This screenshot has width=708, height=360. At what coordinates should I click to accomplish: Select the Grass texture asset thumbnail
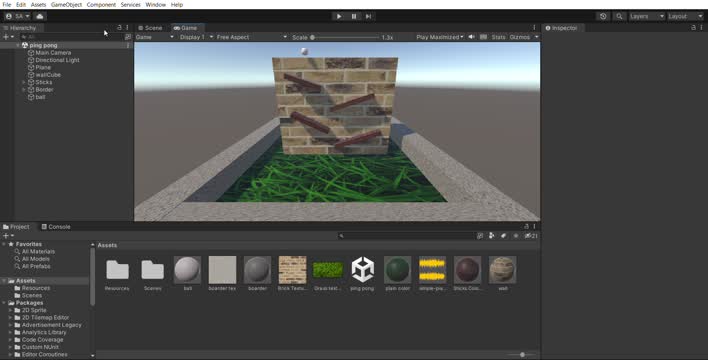tap(328, 273)
